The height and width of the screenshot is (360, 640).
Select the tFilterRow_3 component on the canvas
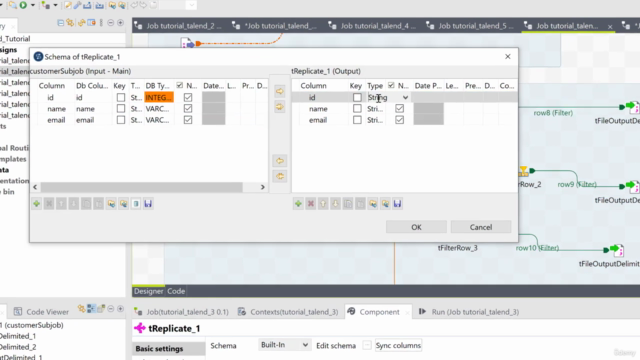click(457, 248)
